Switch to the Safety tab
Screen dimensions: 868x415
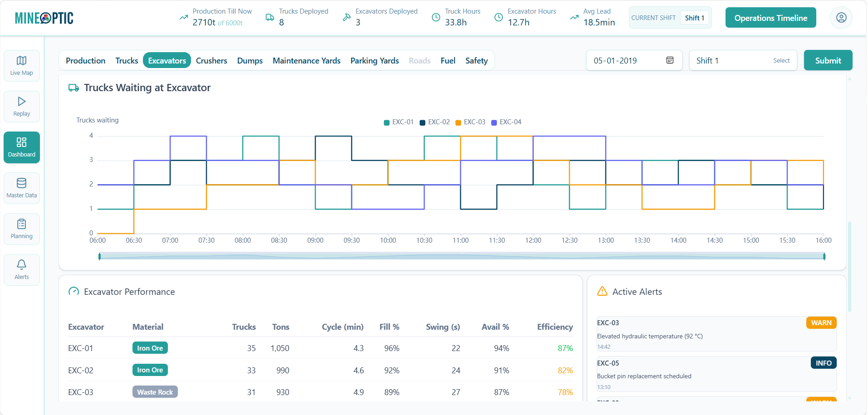tap(476, 61)
